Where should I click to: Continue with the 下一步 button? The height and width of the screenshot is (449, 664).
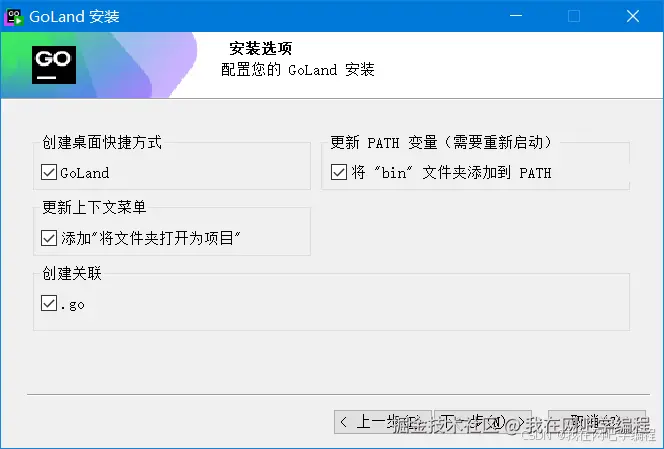pos(483,422)
